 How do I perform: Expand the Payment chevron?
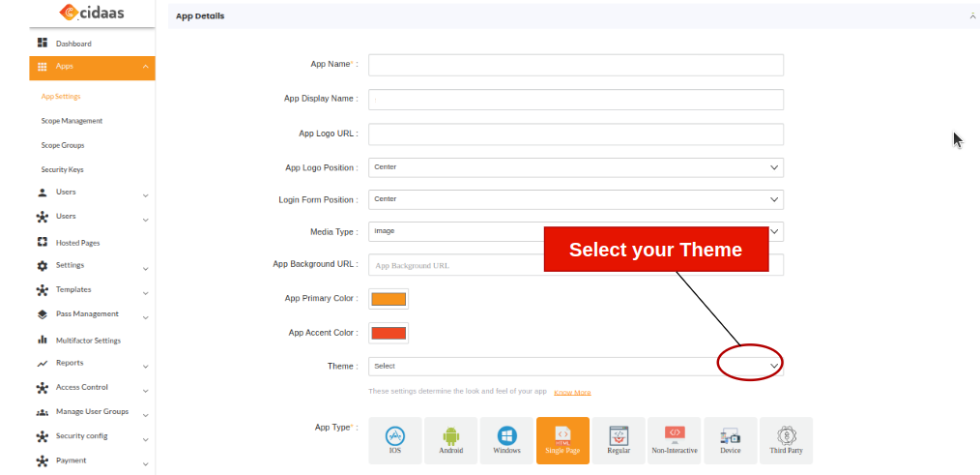(x=146, y=463)
